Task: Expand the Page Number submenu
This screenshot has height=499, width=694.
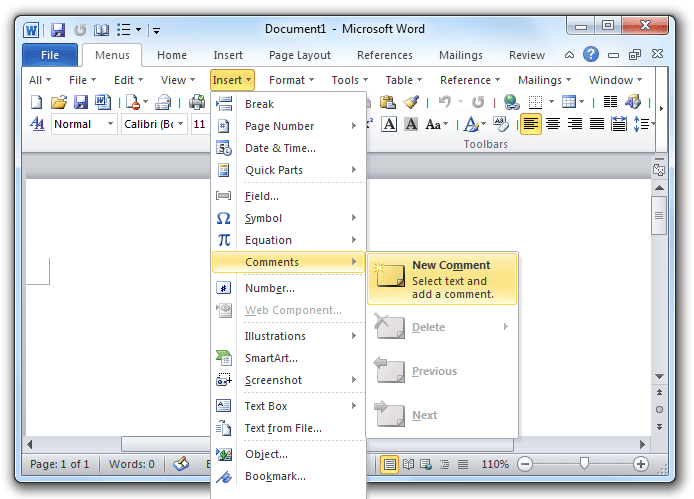Action: [289, 126]
